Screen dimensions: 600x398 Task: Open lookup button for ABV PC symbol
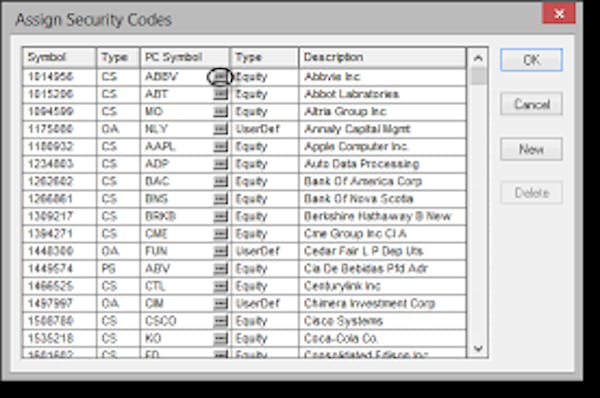pyautogui.click(x=220, y=269)
